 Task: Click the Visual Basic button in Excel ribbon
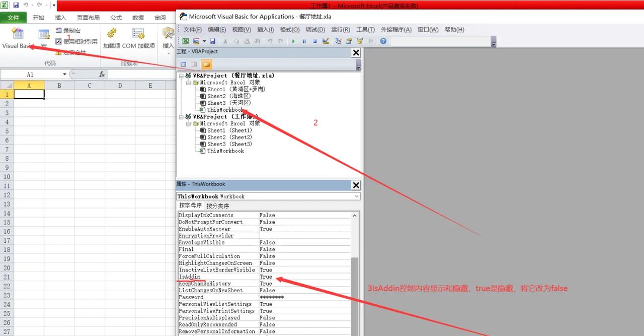pyautogui.click(x=17, y=39)
